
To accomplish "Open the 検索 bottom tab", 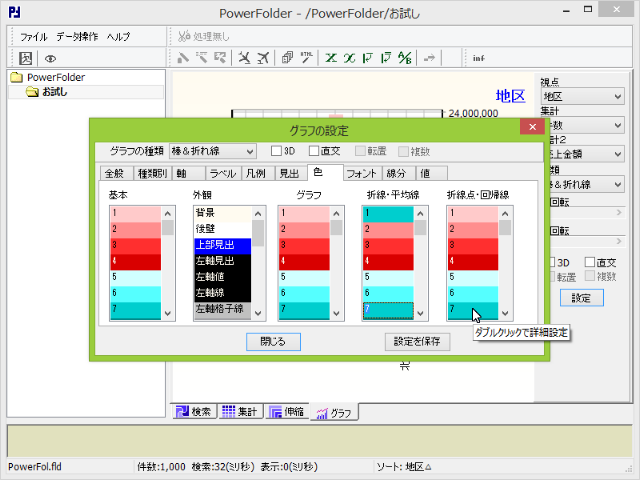I will coord(193,411).
